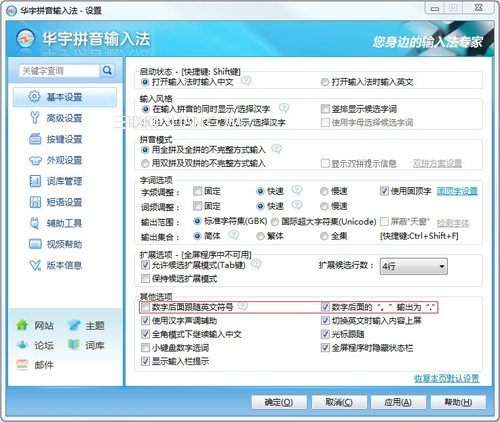500x422 pixels.
Task: Enable 保持候选扩展模式 checkbox
Action: point(145,278)
